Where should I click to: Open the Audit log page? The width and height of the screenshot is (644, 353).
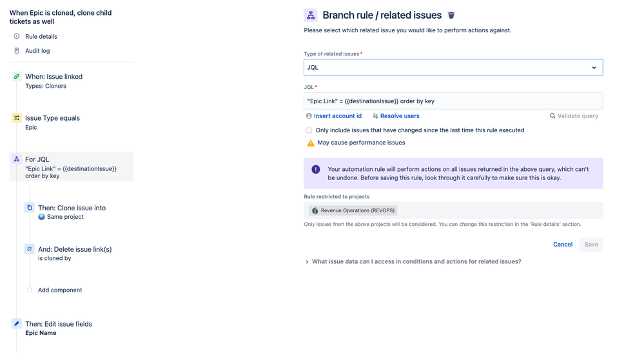[37, 50]
